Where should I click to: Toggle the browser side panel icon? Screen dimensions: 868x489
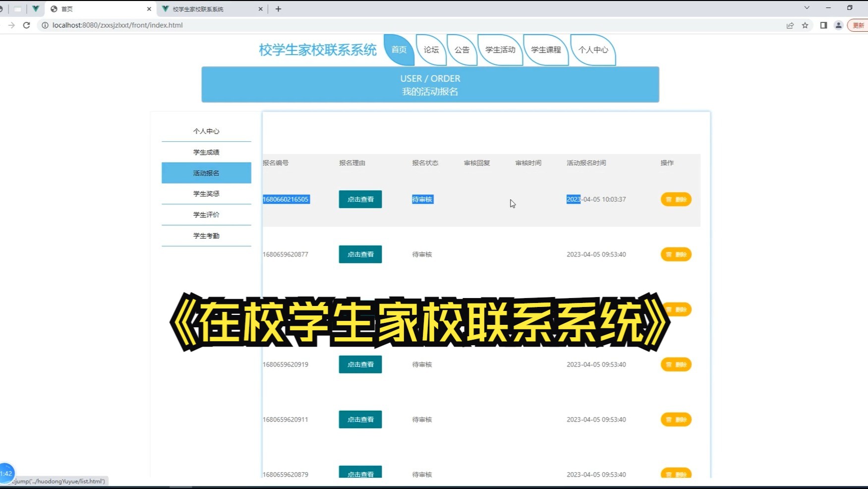pyautogui.click(x=823, y=25)
